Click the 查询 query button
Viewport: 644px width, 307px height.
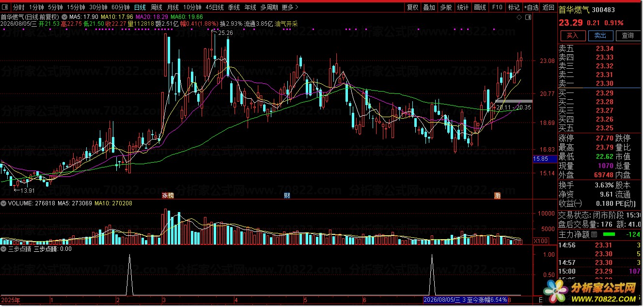[x=628, y=35]
